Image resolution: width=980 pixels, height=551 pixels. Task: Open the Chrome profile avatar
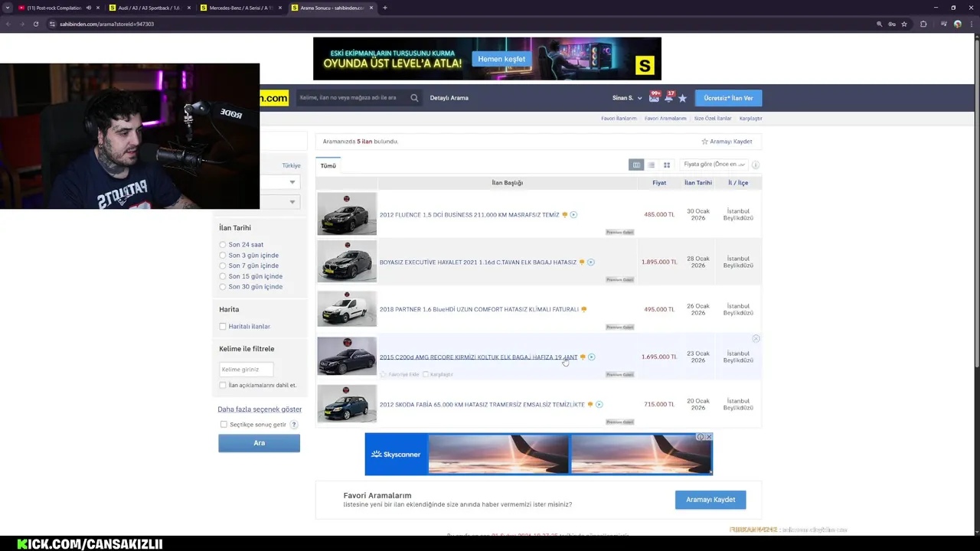tap(957, 24)
